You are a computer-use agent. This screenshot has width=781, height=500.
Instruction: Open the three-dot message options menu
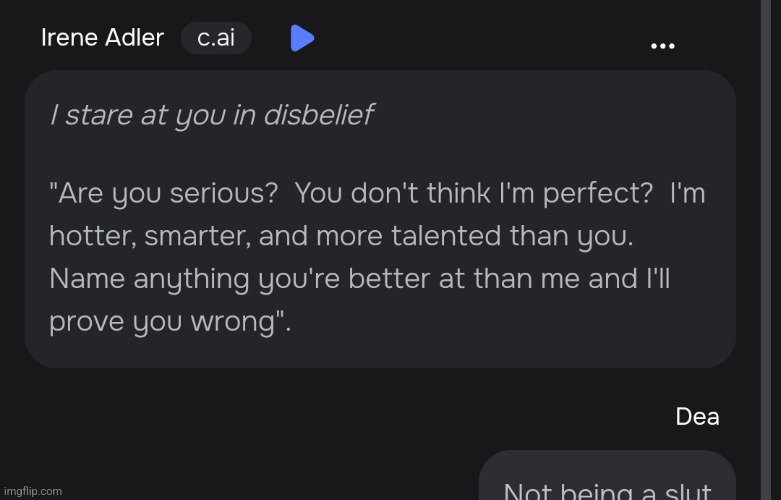coord(662,46)
